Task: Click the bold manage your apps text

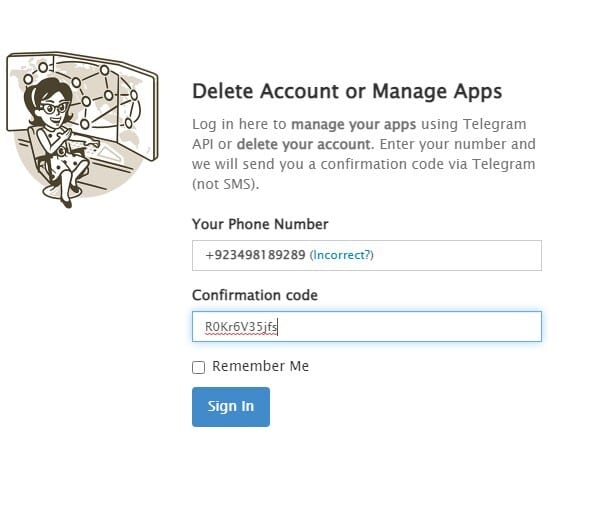Action: pos(354,124)
